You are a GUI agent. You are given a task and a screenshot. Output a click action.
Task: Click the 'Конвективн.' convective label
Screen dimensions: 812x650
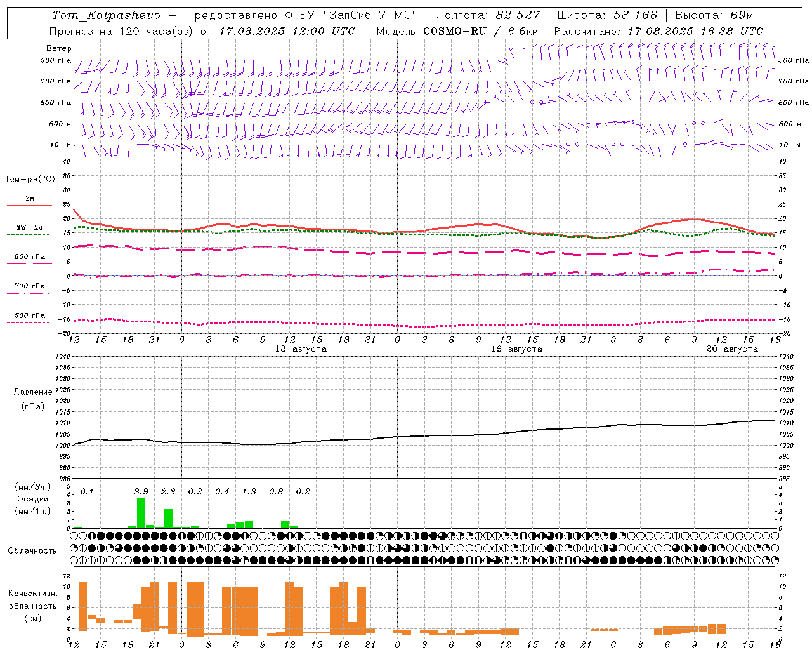(32, 594)
